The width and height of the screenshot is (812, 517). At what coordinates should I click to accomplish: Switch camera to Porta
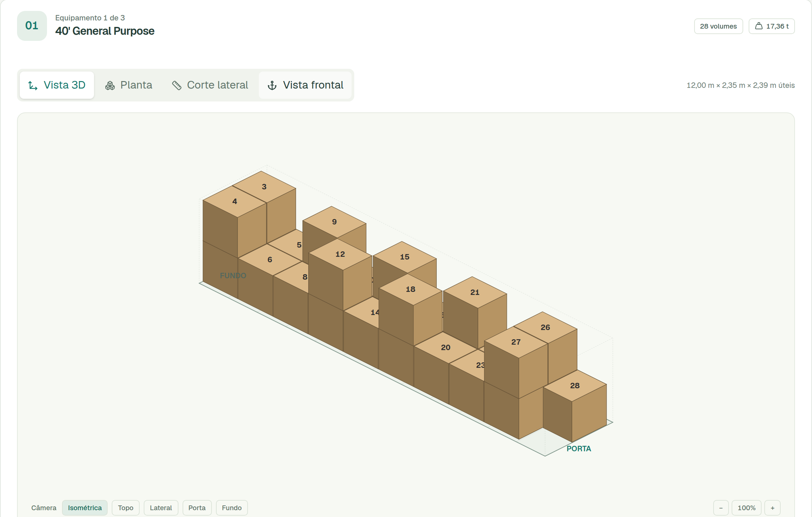click(197, 507)
